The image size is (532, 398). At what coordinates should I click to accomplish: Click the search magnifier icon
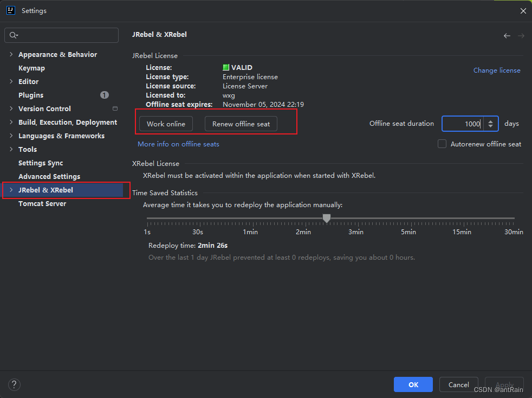[x=13, y=35]
